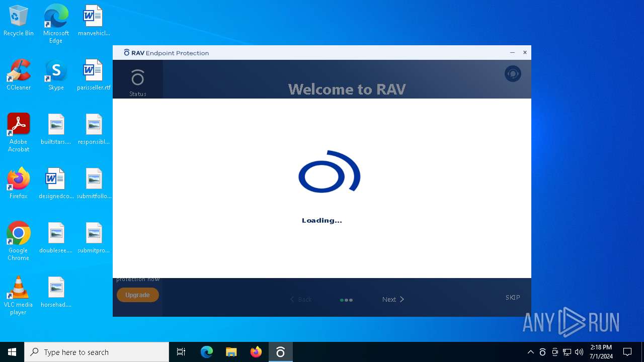Select the builtstars image file icon
Viewport: 644px width, 362px height.
[56, 129]
